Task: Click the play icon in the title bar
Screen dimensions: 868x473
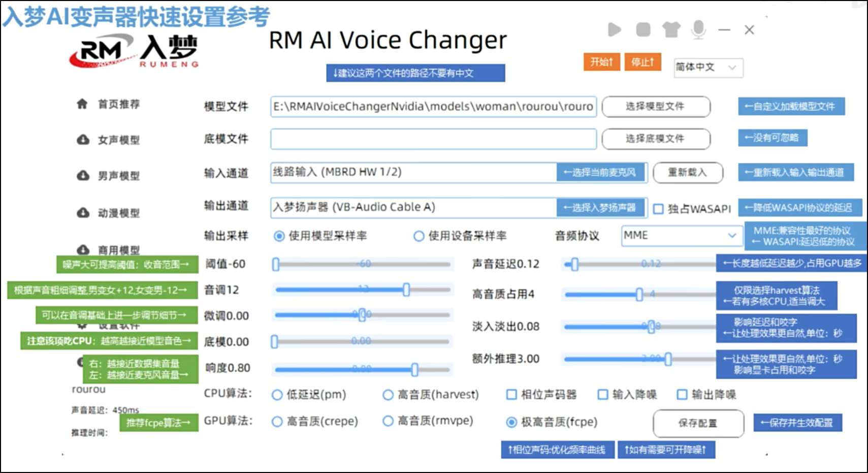Action: [x=615, y=30]
